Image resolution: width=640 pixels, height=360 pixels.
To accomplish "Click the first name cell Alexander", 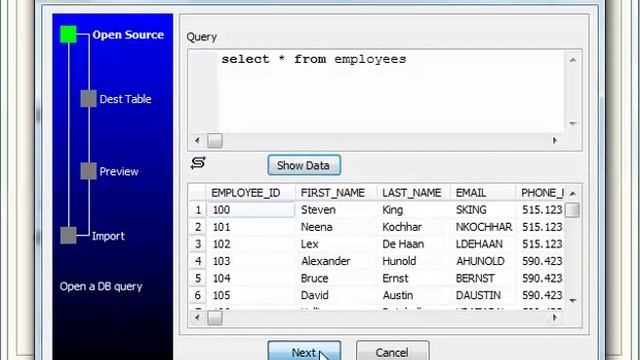I will 336,261.
